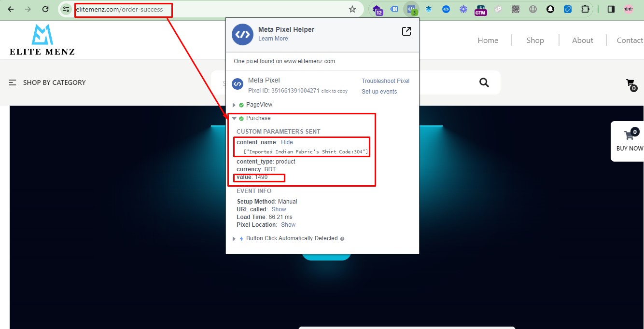Hide the content_name parameter value
This screenshot has width=644, height=329.
pyautogui.click(x=287, y=142)
